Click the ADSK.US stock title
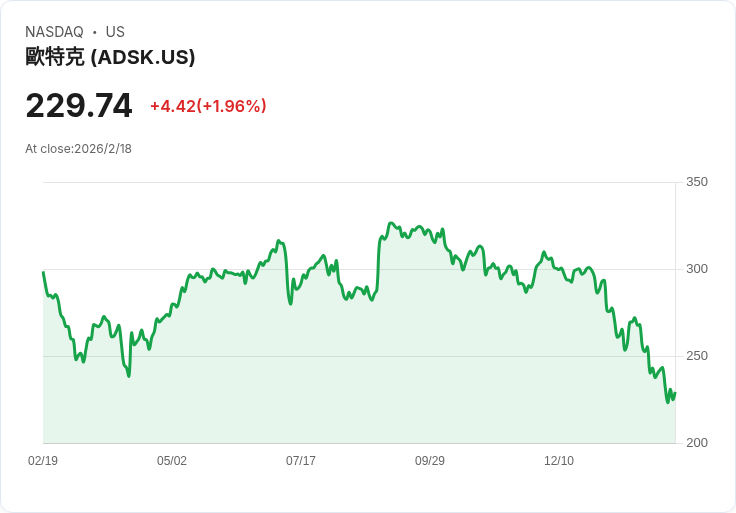Image resolution: width=736 pixels, height=513 pixels. point(110,57)
